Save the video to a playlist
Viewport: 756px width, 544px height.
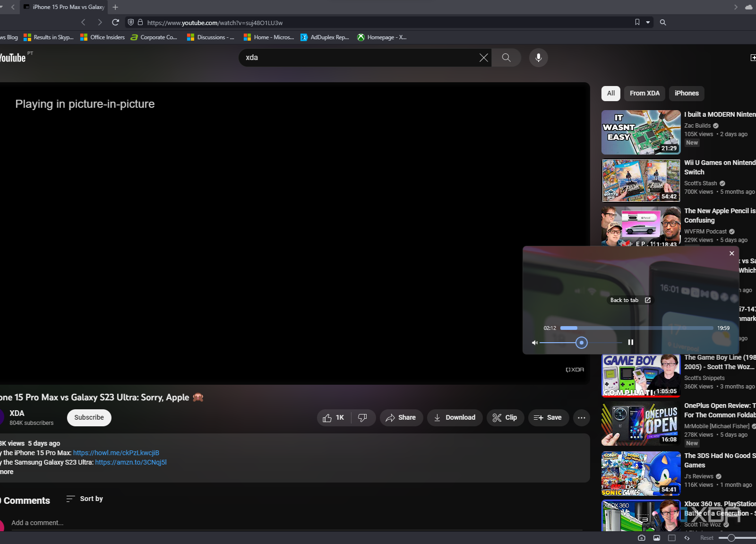pyautogui.click(x=548, y=418)
